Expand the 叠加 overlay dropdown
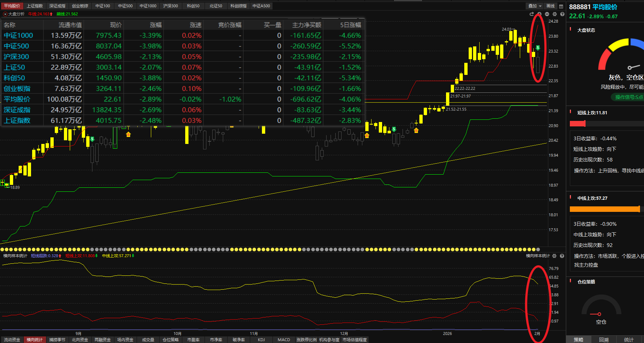This screenshot has width=644, height=343. click(535, 6)
